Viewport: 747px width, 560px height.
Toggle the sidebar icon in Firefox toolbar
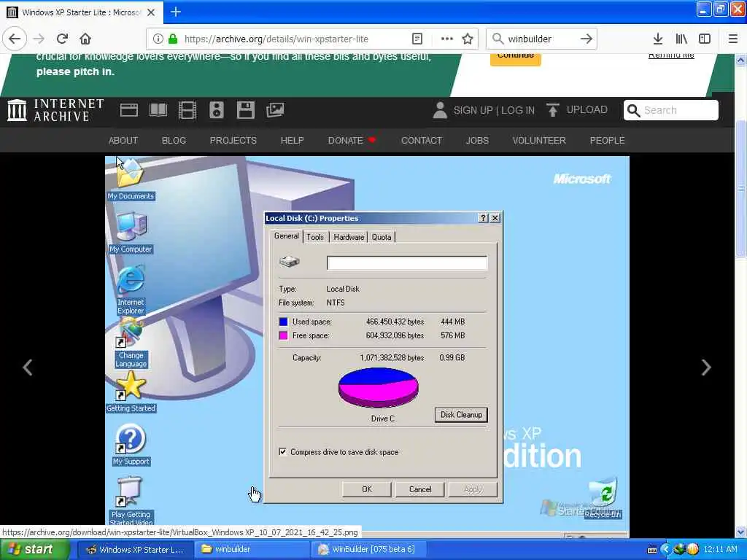pos(705,39)
